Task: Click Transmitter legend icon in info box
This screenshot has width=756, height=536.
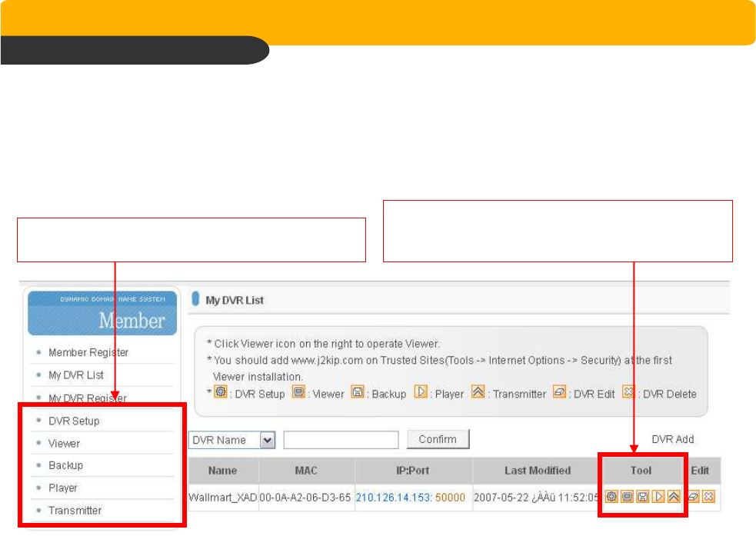Action: (478, 391)
